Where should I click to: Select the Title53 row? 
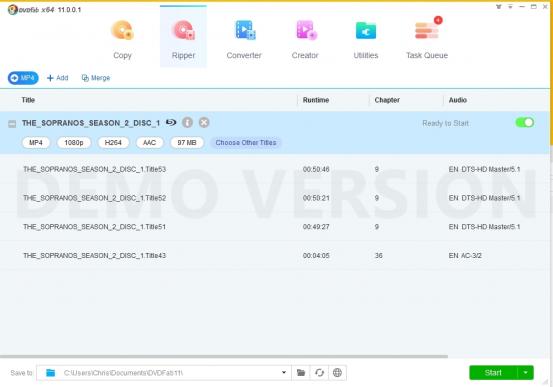pyautogui.click(x=275, y=169)
